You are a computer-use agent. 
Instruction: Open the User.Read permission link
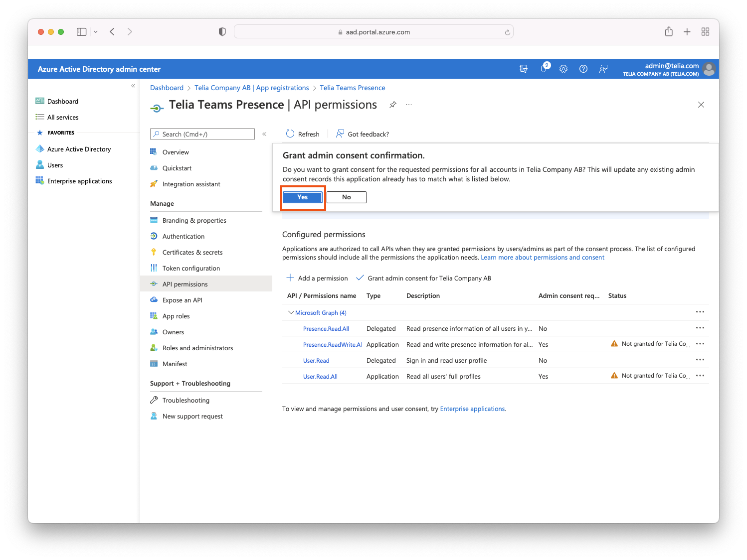316,361
